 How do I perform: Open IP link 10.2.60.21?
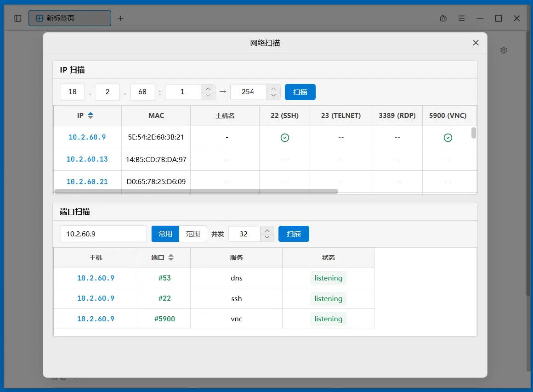click(87, 182)
